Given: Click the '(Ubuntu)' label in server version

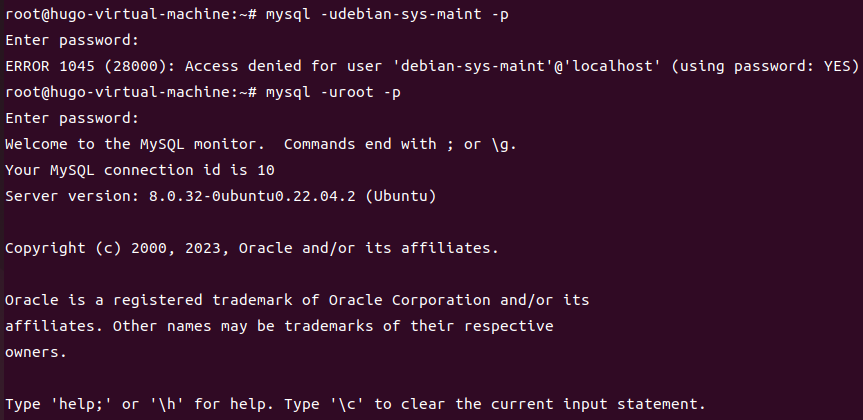Looking at the screenshot, I should pos(401,196).
